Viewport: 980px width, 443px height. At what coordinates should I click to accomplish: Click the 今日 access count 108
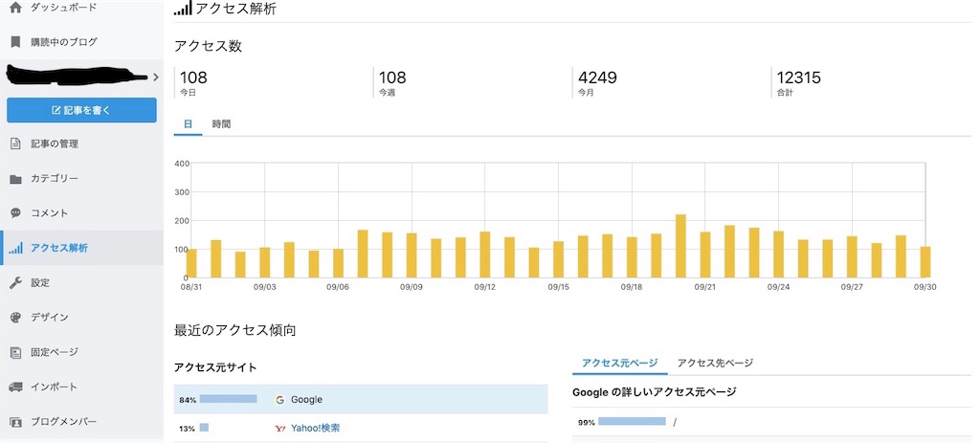193,78
